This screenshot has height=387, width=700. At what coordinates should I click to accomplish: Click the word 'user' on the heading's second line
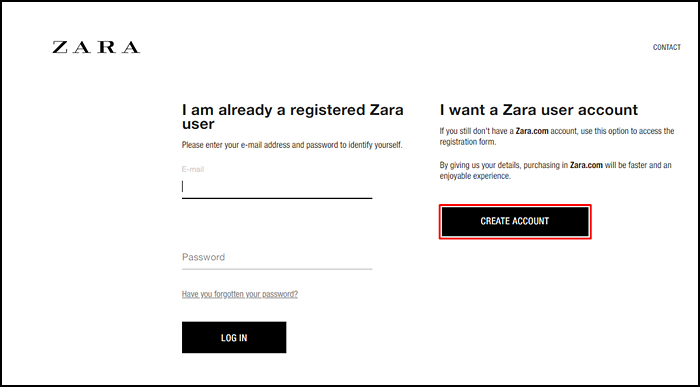pyautogui.click(x=198, y=125)
